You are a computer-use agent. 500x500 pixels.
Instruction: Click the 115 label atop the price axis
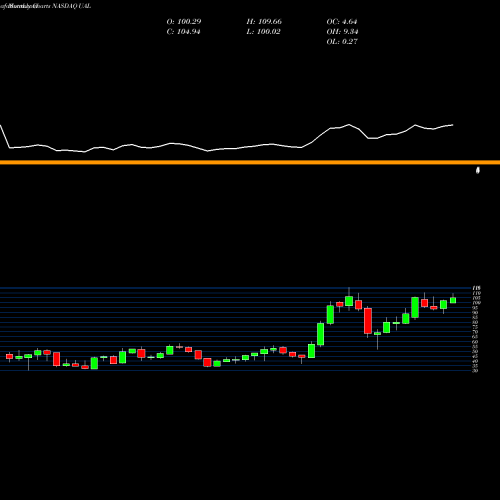click(476, 288)
